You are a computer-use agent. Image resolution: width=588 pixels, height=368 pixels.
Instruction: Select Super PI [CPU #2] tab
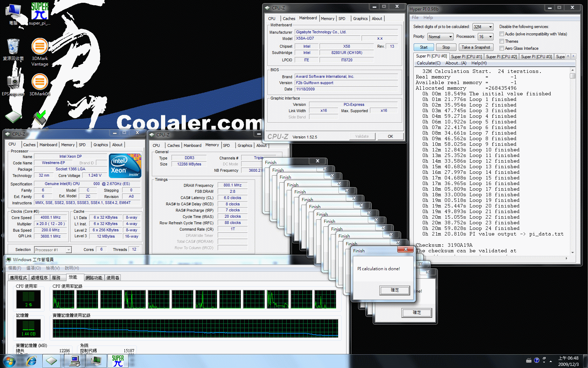pyautogui.click(x=501, y=56)
